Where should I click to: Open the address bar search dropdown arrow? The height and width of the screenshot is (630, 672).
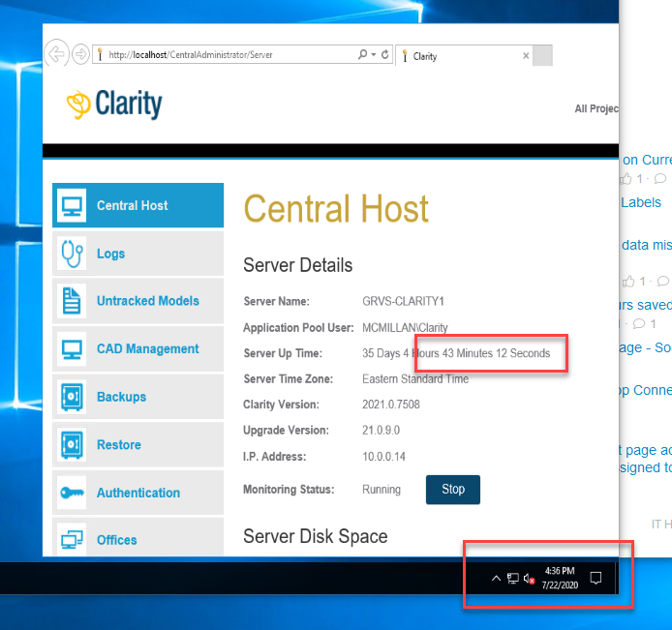(x=374, y=55)
